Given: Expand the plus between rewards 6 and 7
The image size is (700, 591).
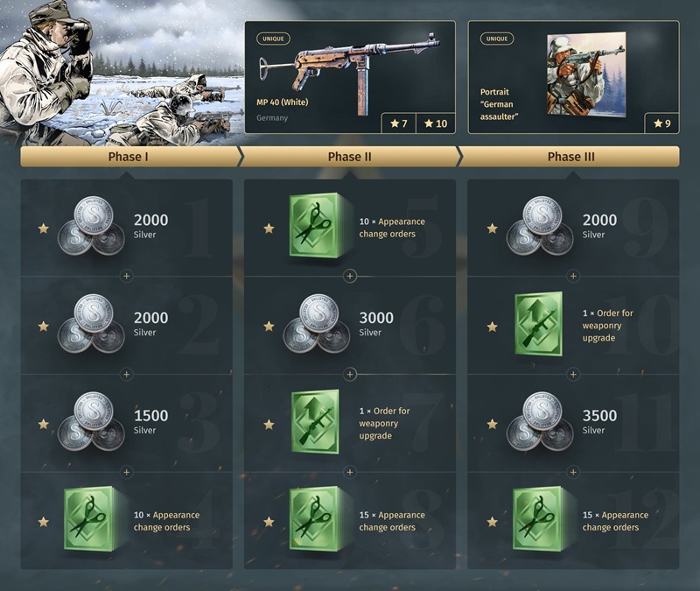Looking at the screenshot, I should click(x=350, y=374).
